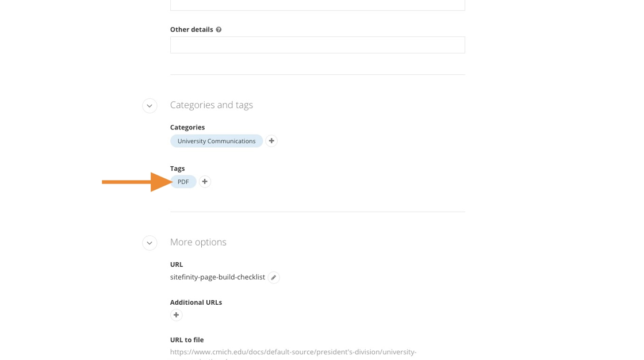Add an additional URL with plus icon
The width and height of the screenshot is (644, 360).
pyautogui.click(x=177, y=315)
